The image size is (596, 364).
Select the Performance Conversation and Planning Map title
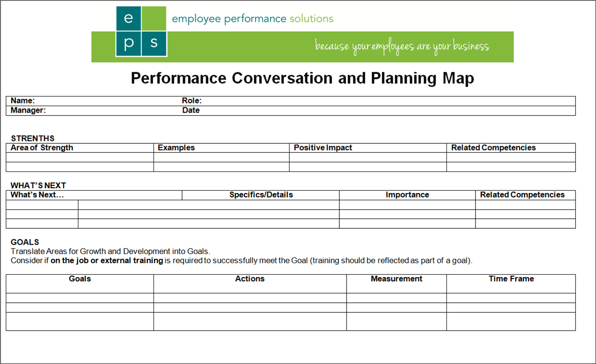(x=302, y=78)
